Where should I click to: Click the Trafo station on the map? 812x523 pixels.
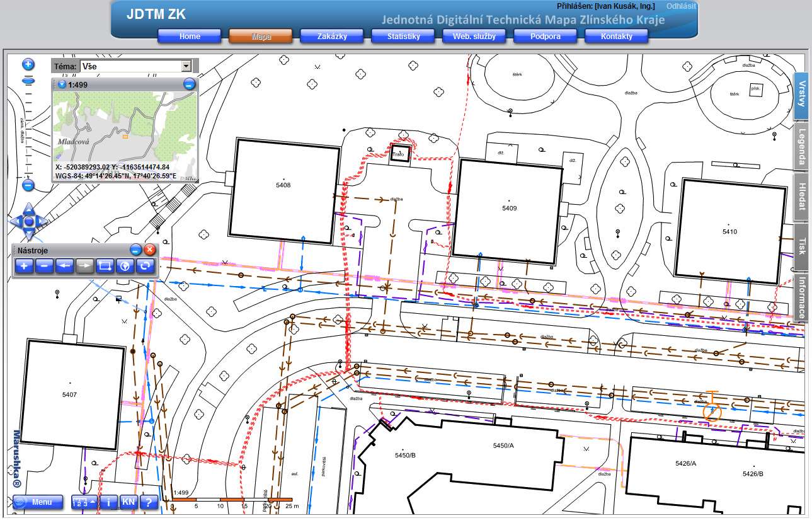point(400,154)
